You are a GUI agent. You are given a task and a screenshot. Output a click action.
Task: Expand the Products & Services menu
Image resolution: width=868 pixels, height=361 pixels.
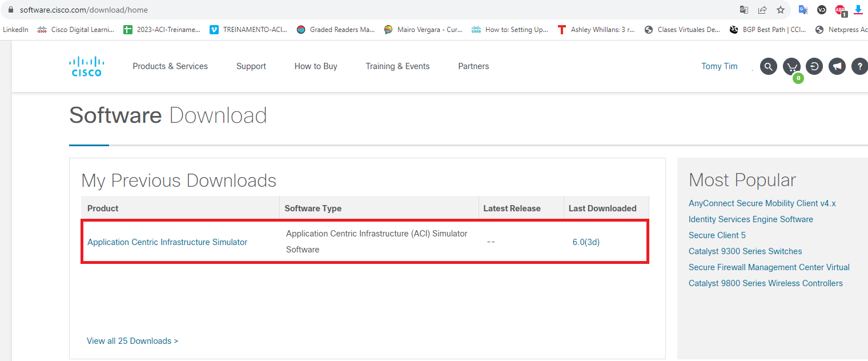pos(170,66)
